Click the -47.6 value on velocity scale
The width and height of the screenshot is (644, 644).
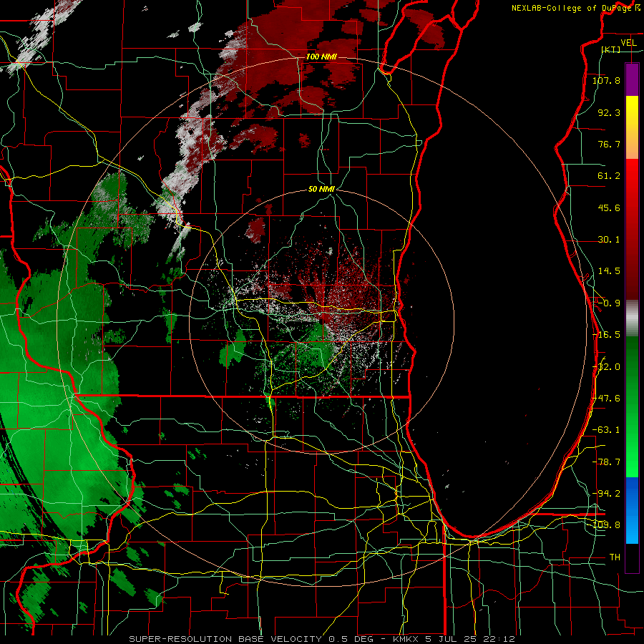click(606, 399)
